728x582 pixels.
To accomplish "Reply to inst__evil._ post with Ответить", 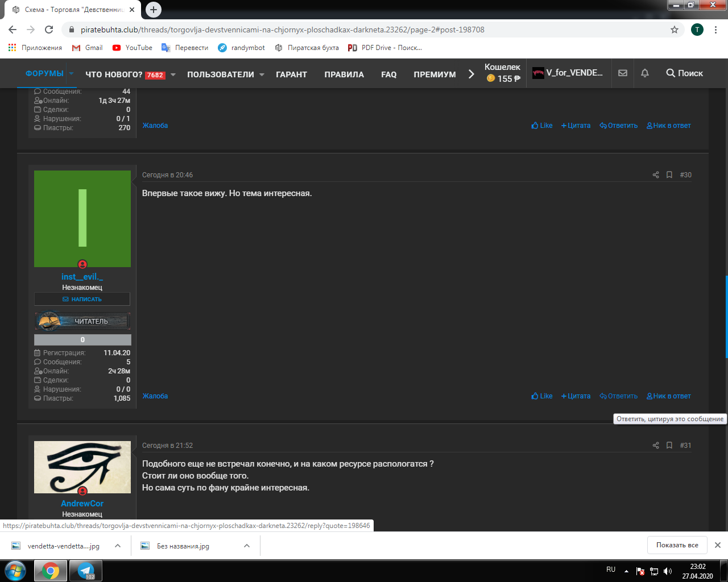I will pyautogui.click(x=619, y=396).
